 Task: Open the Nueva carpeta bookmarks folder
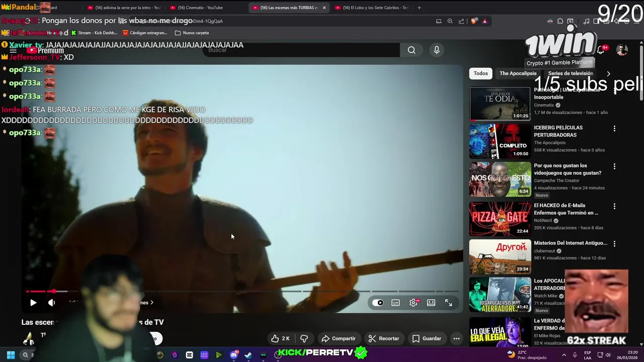(192, 33)
